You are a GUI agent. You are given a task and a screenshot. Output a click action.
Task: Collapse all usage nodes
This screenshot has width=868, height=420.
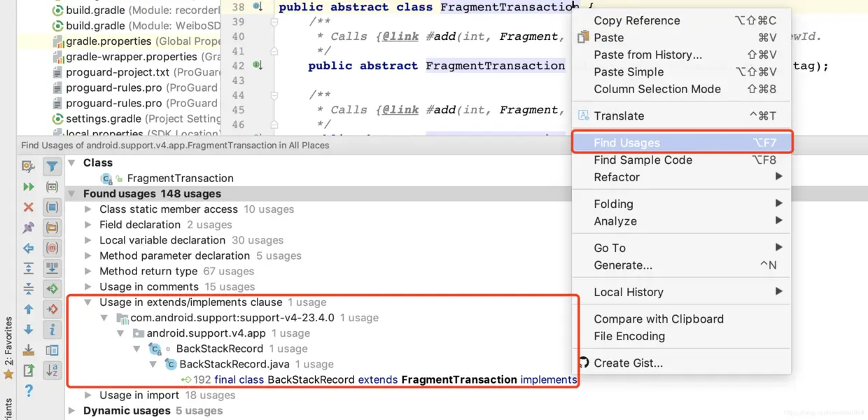[x=29, y=288]
